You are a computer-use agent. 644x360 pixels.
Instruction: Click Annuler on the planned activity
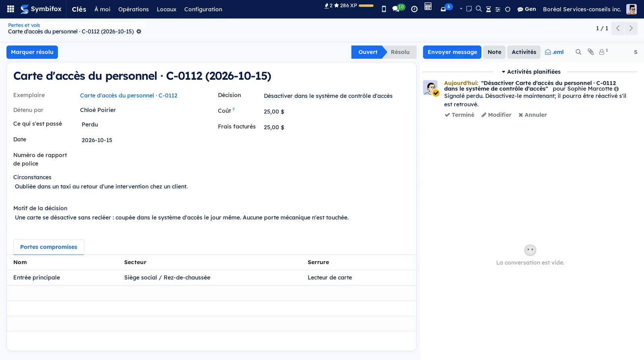533,115
